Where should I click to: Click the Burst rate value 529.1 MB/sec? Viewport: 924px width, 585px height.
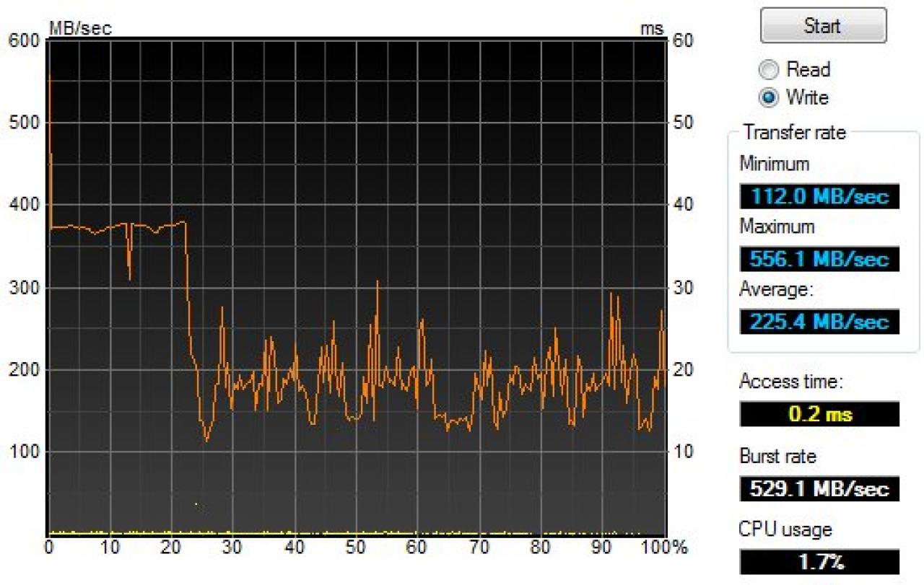click(819, 488)
